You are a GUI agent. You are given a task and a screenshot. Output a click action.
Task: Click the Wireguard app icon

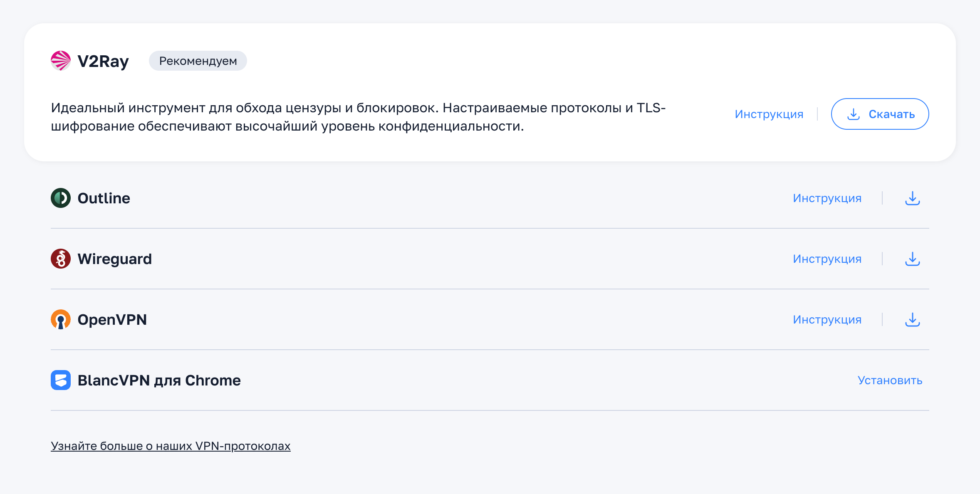point(61,259)
